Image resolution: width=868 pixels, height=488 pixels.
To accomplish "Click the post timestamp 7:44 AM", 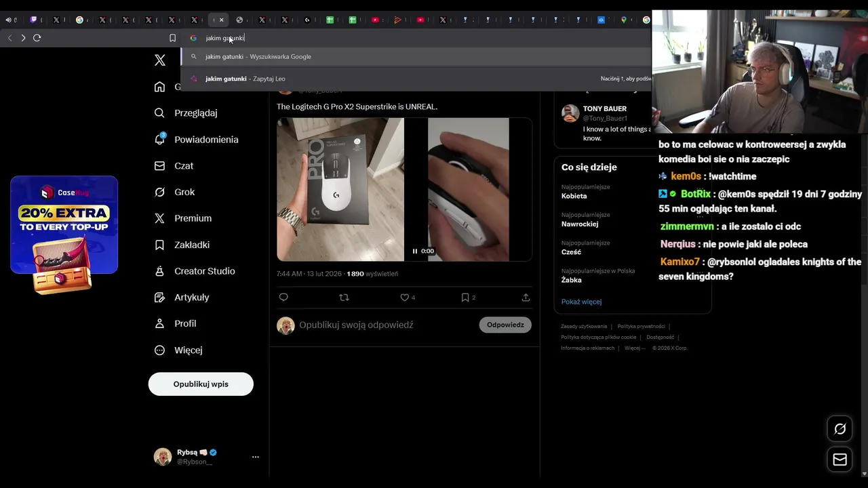I will click(290, 274).
